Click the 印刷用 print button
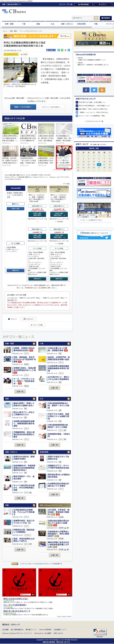Viewport: 114px width, 644px height. pyautogui.click(x=24, y=54)
